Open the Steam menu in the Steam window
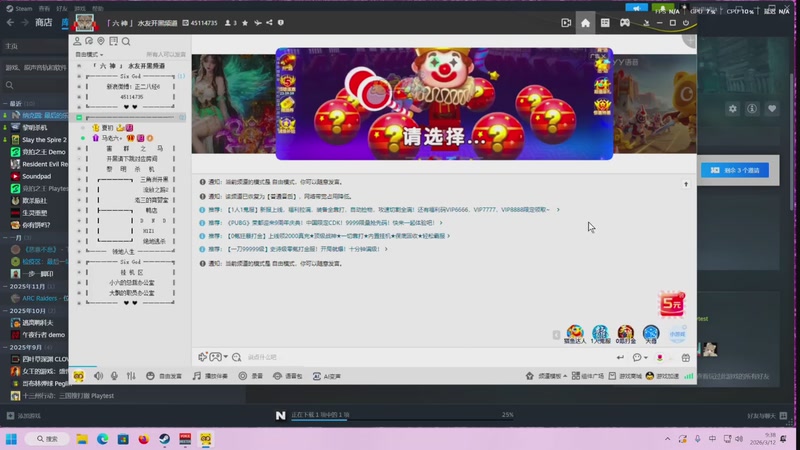800x450 pixels. 19,9
